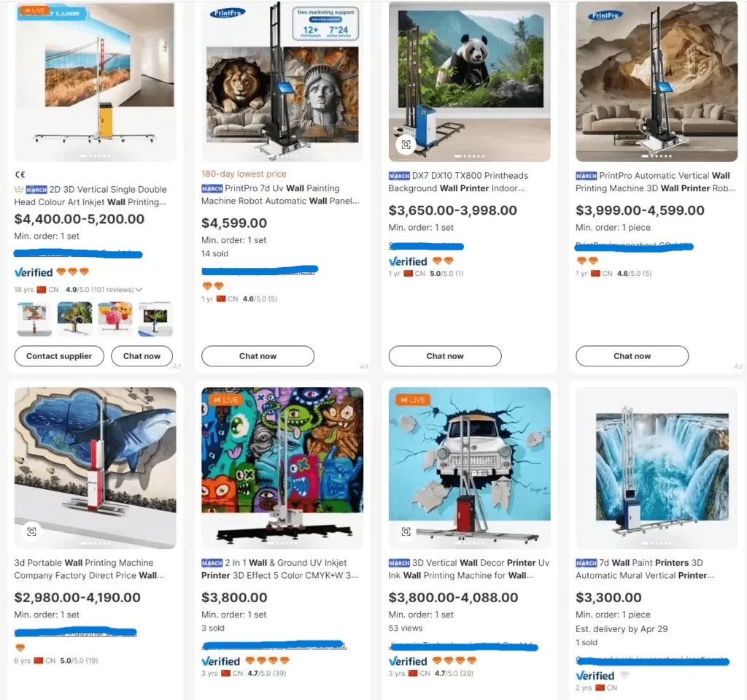The width and height of the screenshot is (747, 700).
Task: Click Verified badge under the $4,400.00-5,200.00 listing
Action: click(x=34, y=272)
